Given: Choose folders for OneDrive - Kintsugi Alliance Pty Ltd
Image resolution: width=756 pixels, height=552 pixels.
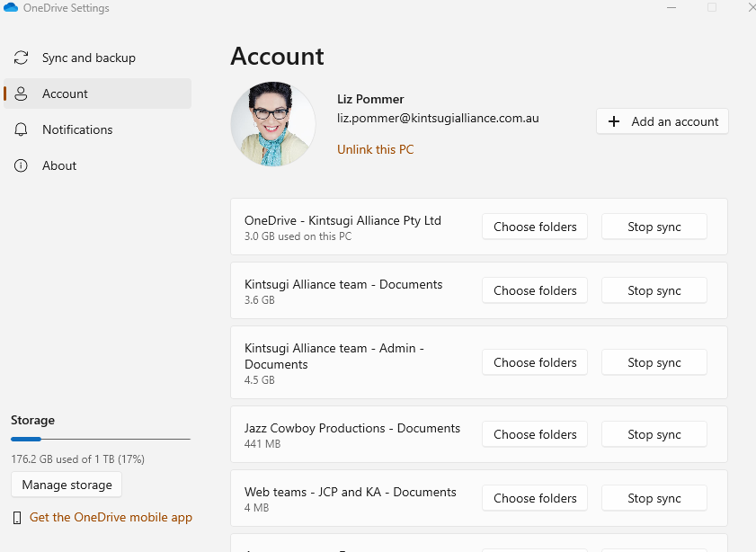Looking at the screenshot, I should click(535, 227).
